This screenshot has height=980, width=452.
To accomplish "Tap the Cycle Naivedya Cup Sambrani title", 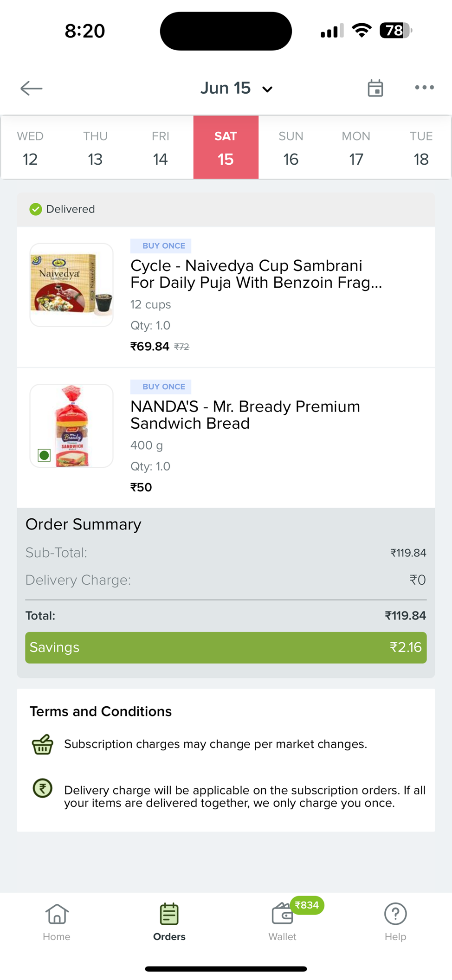I will point(256,274).
